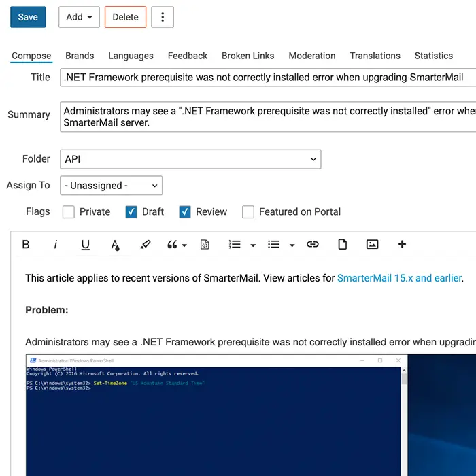Insert a hyperlink
476x476 pixels.
pos(312,244)
